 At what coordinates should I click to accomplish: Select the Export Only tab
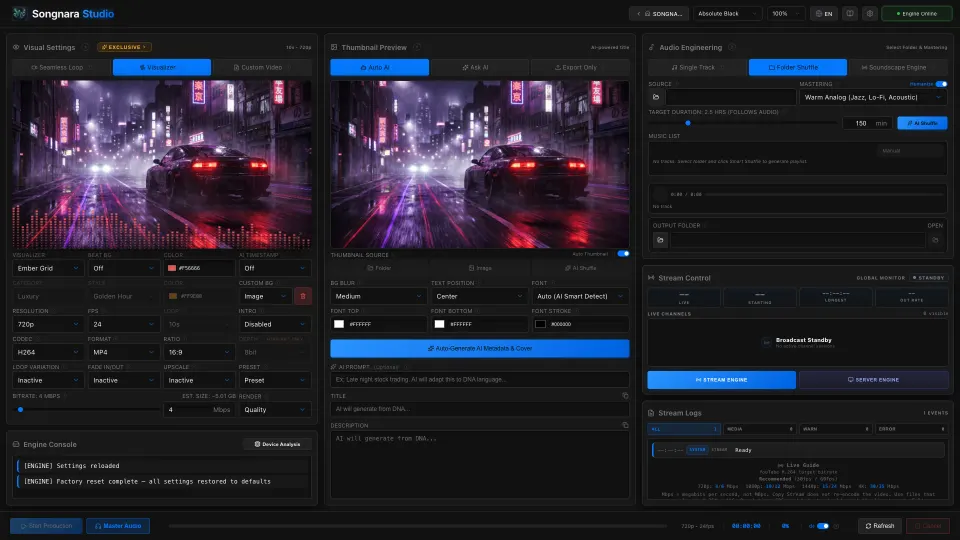(580, 67)
